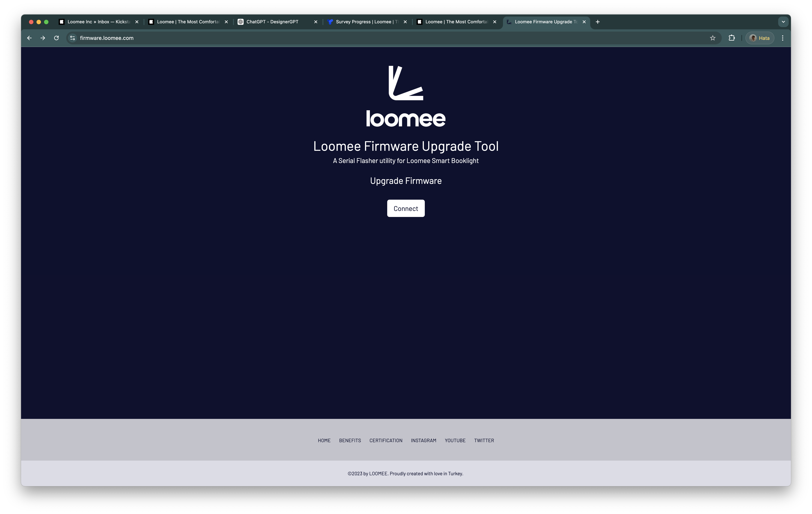Viewport: 812px width, 514px height.
Task: Open the TWITTER footer link
Action: click(x=484, y=440)
